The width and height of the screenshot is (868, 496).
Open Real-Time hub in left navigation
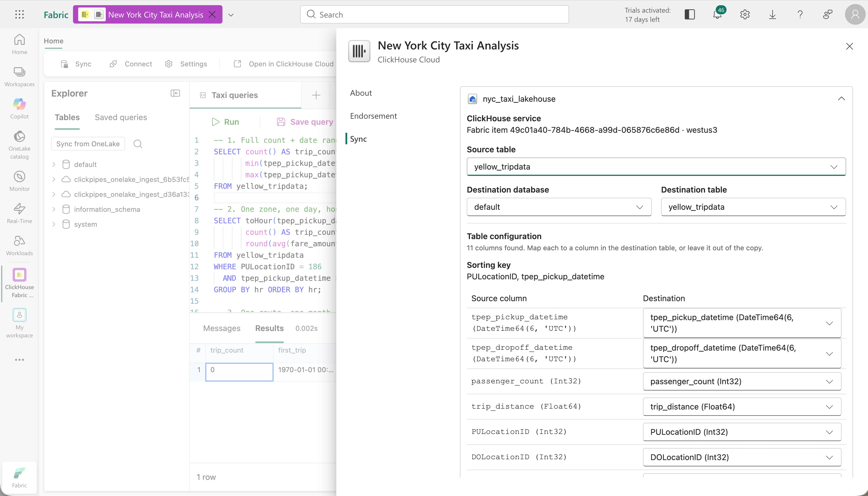tap(20, 213)
